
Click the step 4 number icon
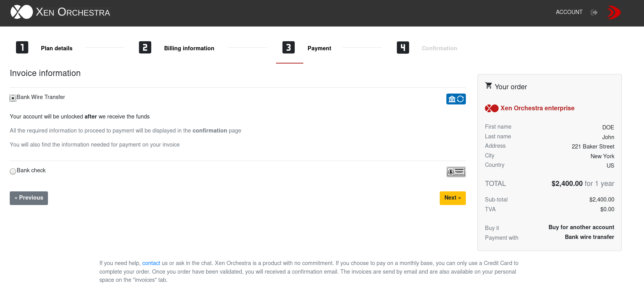pyautogui.click(x=403, y=48)
